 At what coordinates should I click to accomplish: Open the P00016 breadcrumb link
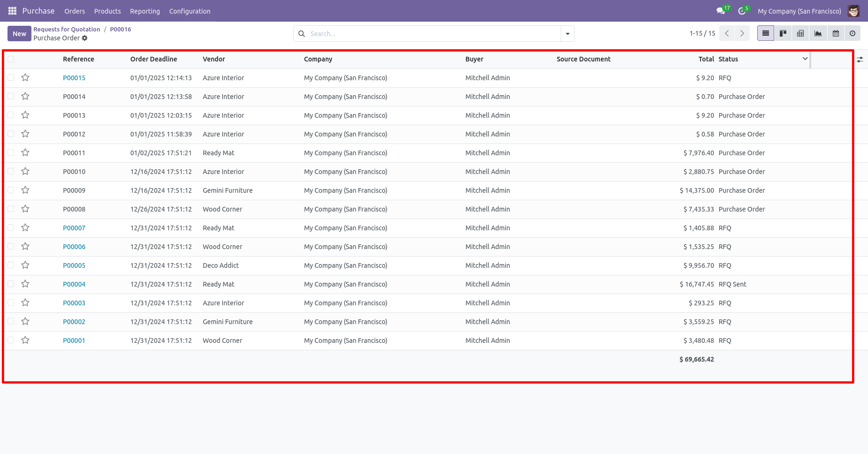(121, 29)
